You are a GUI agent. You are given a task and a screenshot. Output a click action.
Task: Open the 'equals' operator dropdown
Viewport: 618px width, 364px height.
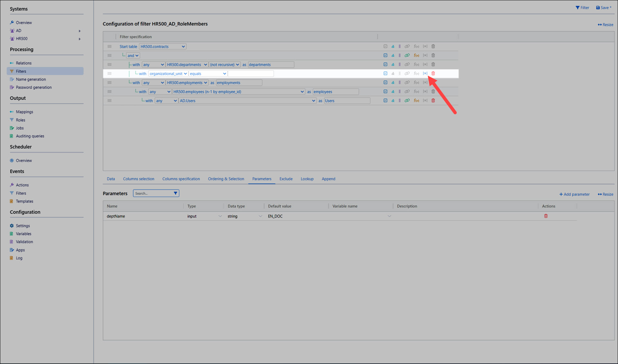click(x=208, y=74)
